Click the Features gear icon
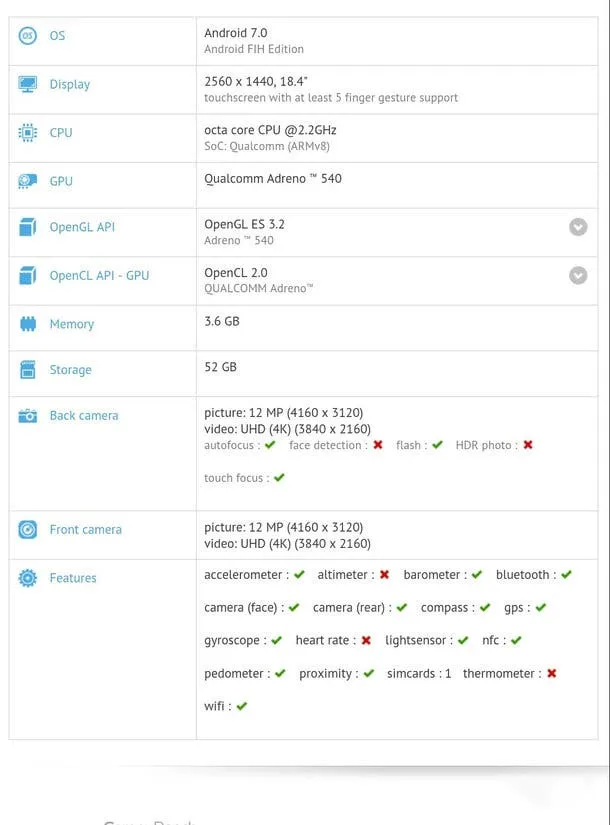 pyautogui.click(x=28, y=578)
